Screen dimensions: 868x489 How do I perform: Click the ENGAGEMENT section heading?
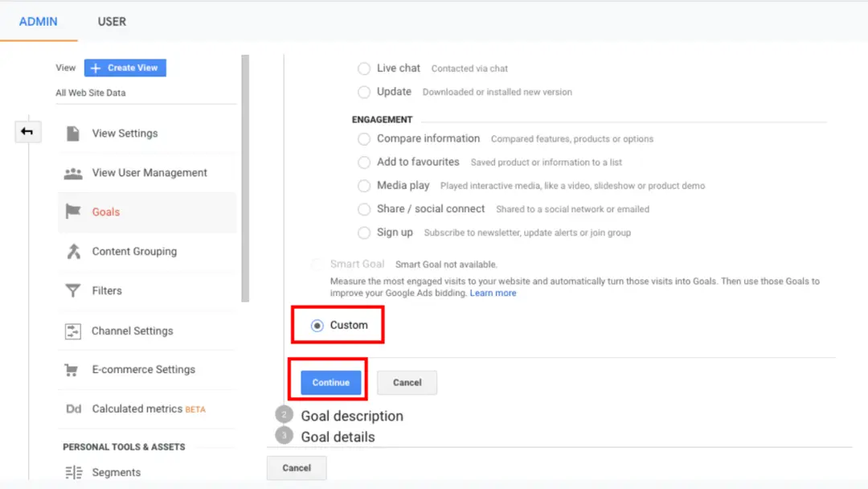pyautogui.click(x=382, y=120)
